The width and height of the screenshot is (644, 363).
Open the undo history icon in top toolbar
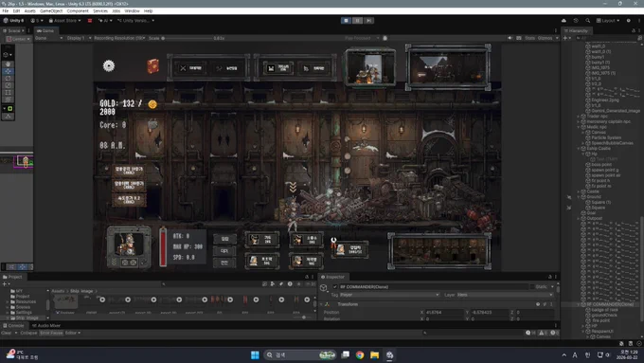click(x=576, y=21)
